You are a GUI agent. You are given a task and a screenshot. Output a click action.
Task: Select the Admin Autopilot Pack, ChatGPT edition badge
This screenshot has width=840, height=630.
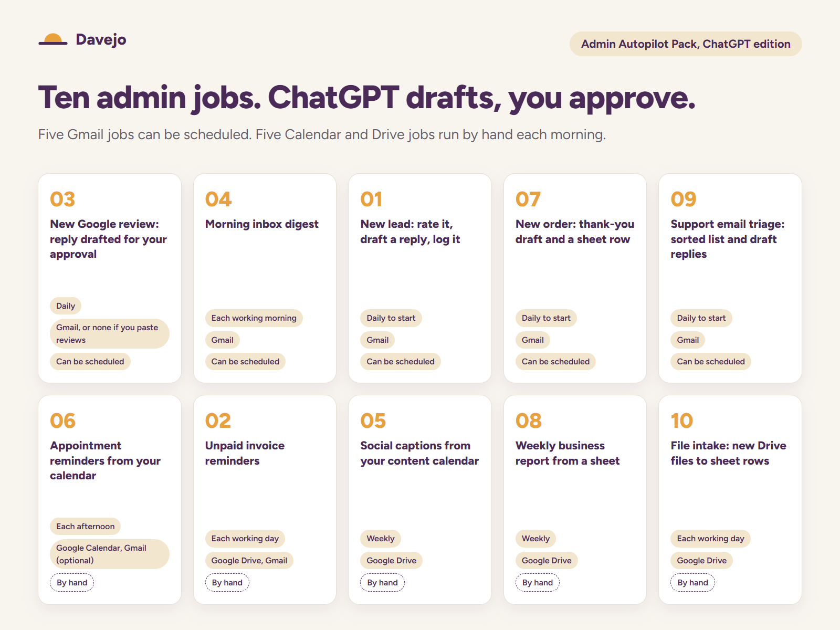686,44
